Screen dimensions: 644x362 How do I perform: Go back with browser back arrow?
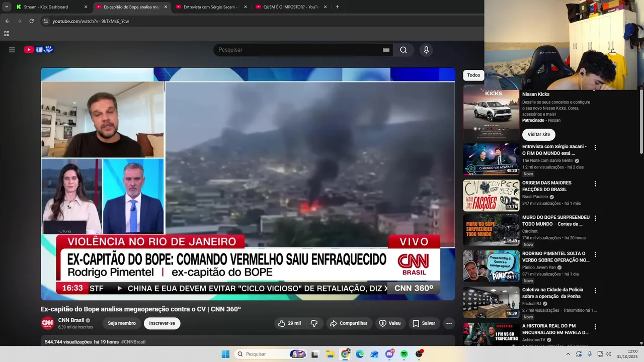[x=7, y=21]
